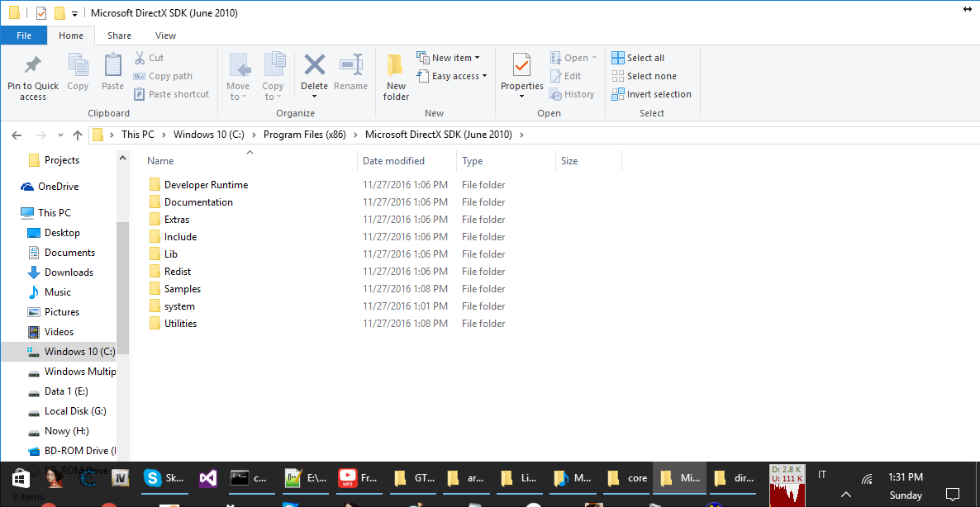Switch to the Share ribbon tab
This screenshot has width=980, height=507.
pyautogui.click(x=119, y=36)
